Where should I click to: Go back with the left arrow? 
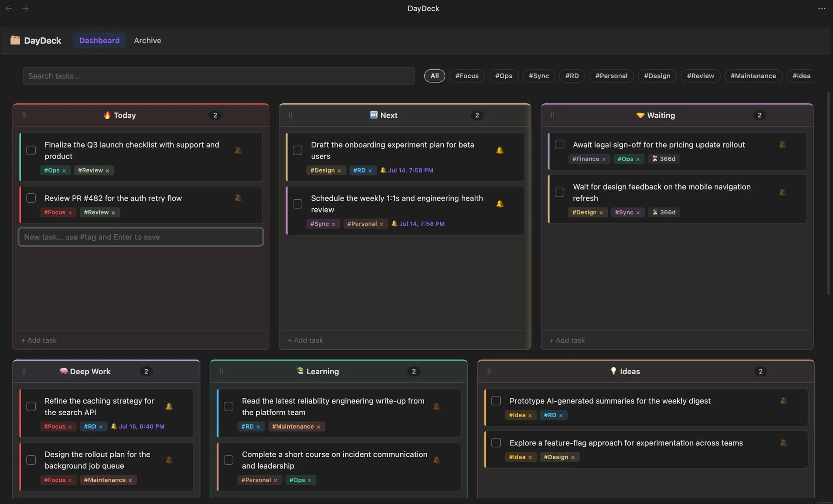(x=9, y=8)
